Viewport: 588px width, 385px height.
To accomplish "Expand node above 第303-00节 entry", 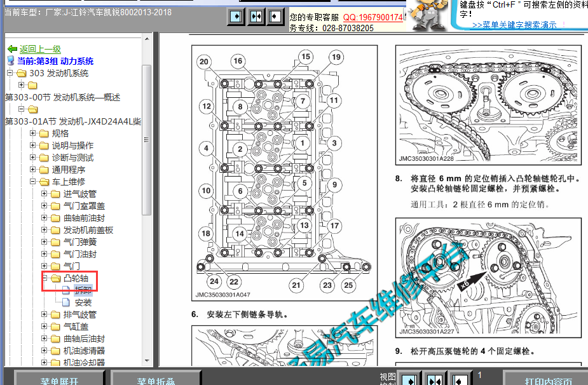I will [22, 84].
